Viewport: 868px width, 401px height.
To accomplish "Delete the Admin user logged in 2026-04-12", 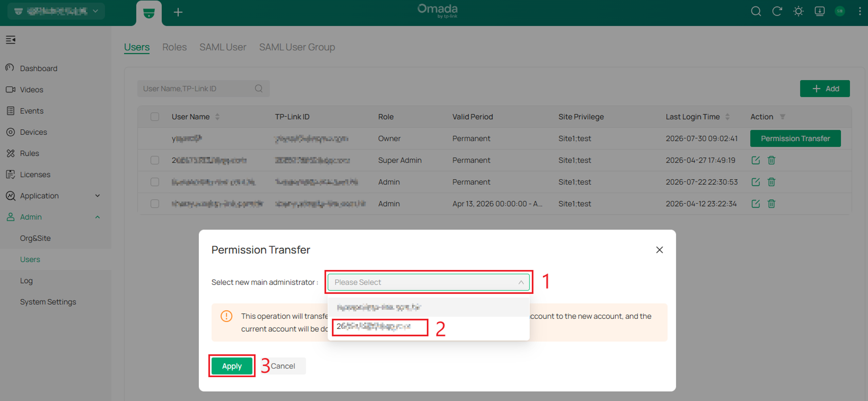I will tap(771, 204).
